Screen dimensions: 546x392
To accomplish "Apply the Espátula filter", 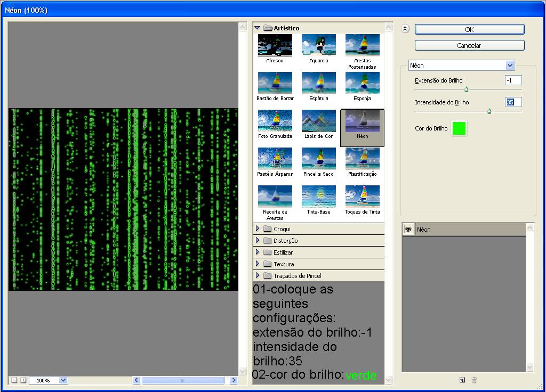I will (x=318, y=84).
